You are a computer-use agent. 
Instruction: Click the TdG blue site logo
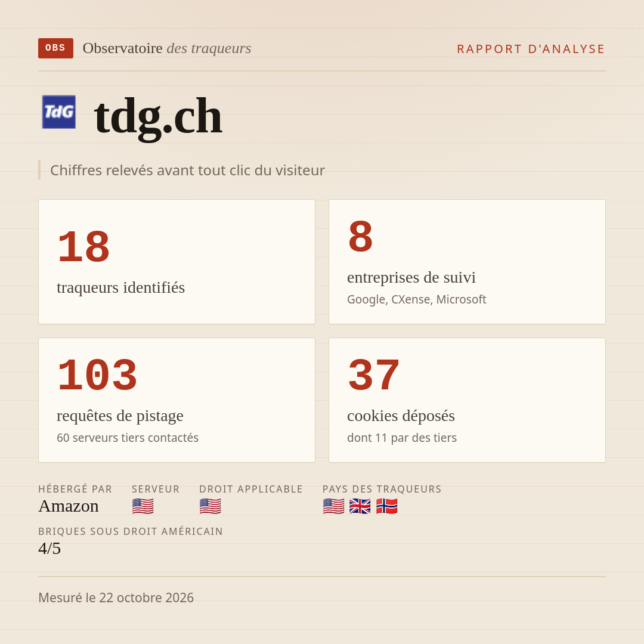(58, 112)
